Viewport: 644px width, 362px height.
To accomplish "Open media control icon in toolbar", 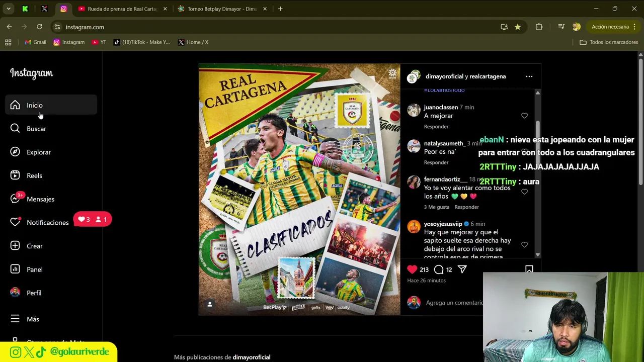I will pyautogui.click(x=561, y=27).
